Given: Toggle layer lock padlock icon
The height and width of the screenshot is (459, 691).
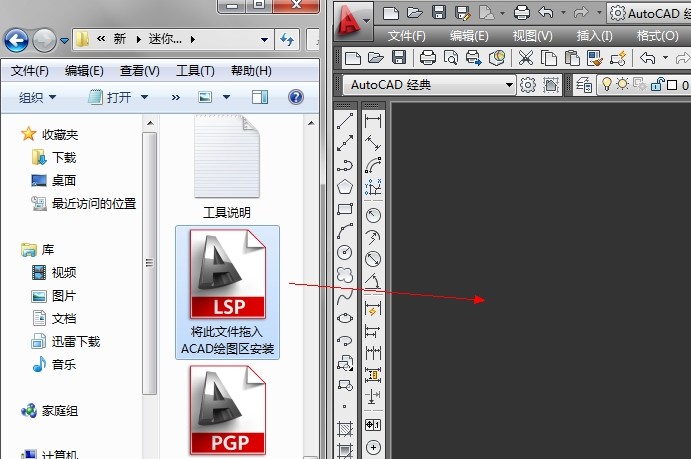Looking at the screenshot, I should tap(658, 84).
